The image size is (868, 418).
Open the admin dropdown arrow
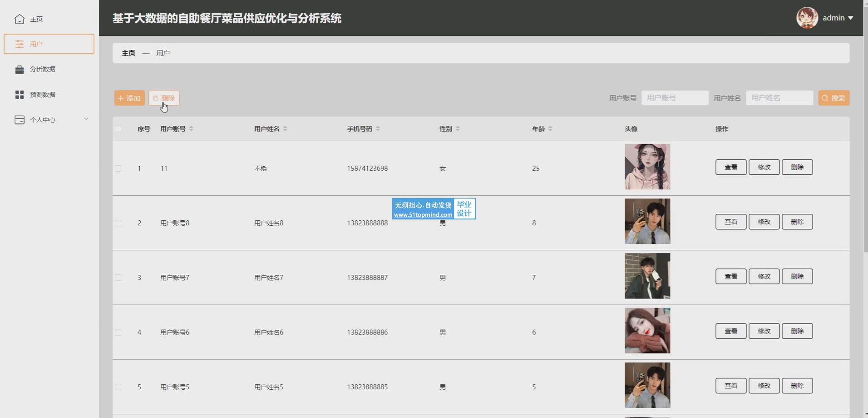point(850,18)
